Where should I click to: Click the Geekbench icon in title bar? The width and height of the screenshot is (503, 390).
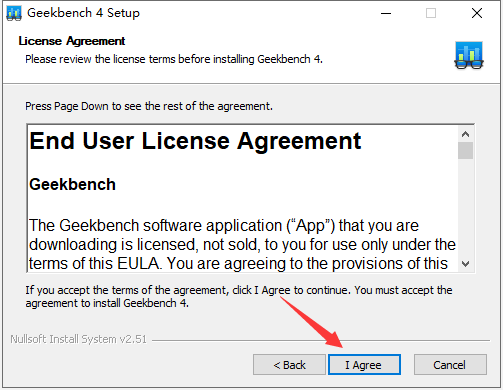click(x=14, y=13)
